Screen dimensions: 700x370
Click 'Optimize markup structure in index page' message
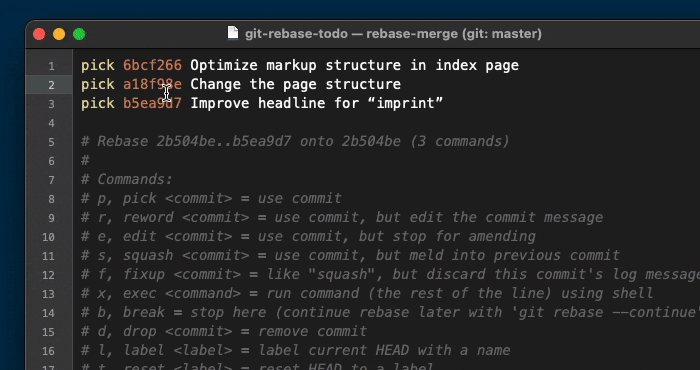(354, 65)
